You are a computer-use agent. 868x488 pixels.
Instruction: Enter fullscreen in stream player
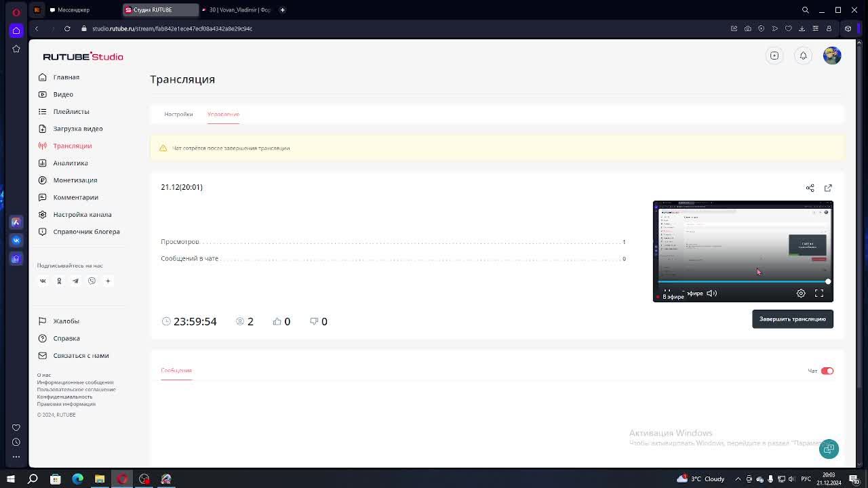pos(819,293)
